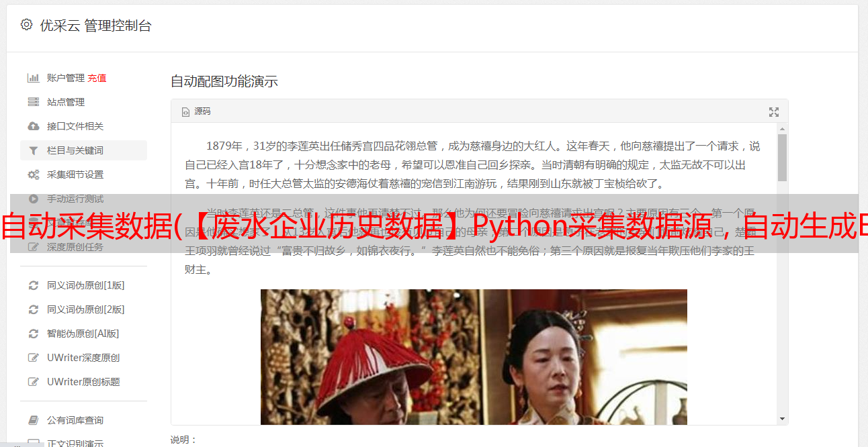Click the edit pencil icon beside UWriter深度原创

click(33, 358)
